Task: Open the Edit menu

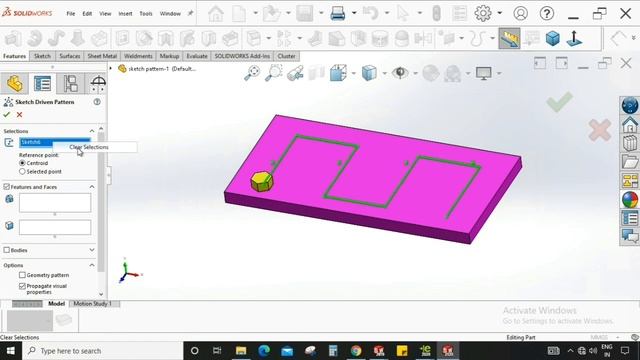Action: 87,13
